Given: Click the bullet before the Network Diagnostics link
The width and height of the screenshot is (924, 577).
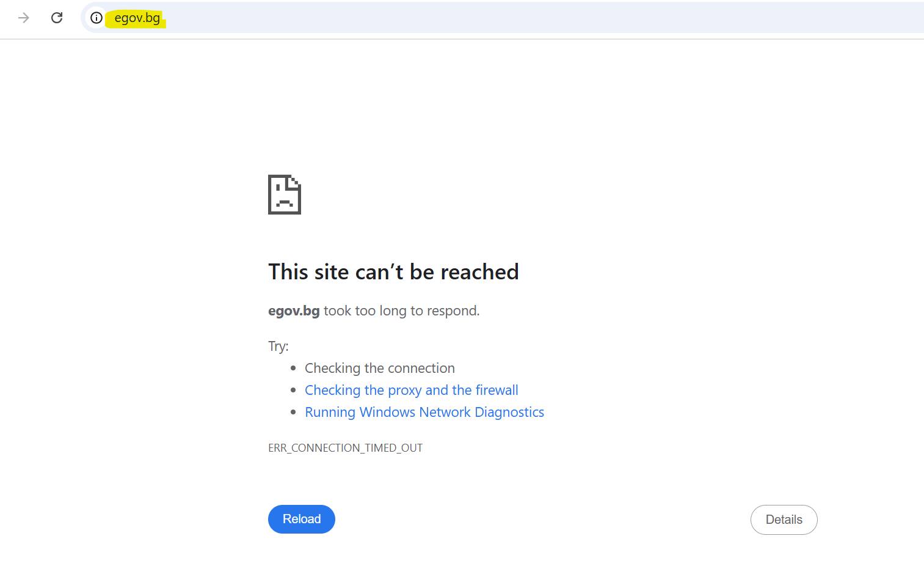Looking at the screenshot, I should 293,413.
